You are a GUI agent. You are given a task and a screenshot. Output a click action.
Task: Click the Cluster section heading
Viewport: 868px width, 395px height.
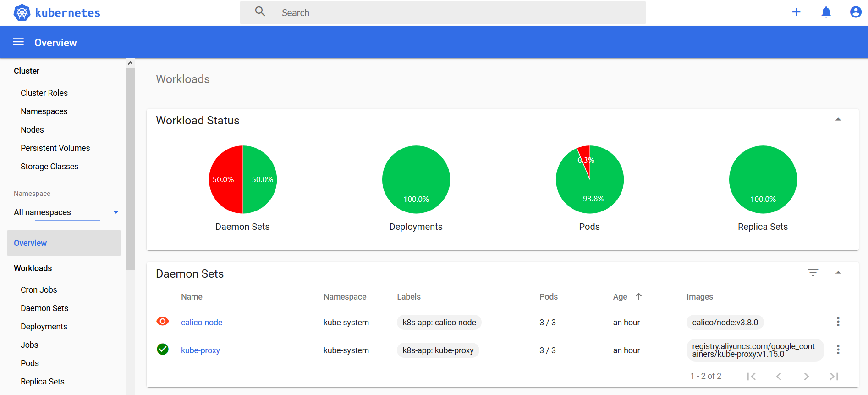tap(27, 71)
